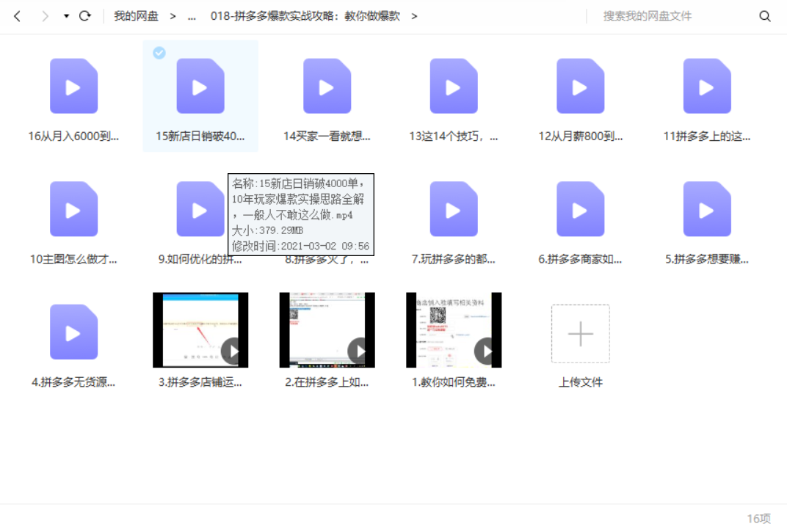The image size is (787, 532).
Task: Select video file 9.如何优化的拼...
Action: (x=200, y=209)
